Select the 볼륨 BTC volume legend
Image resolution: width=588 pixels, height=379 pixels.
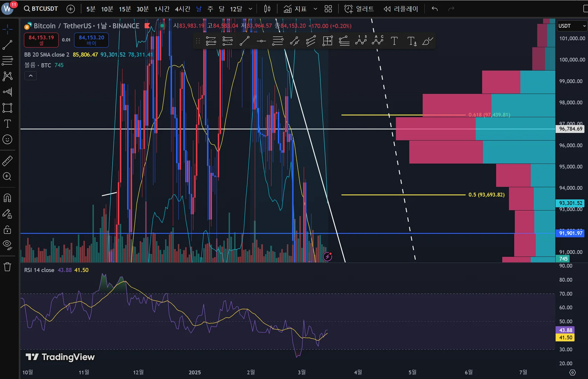pyautogui.click(x=38, y=65)
